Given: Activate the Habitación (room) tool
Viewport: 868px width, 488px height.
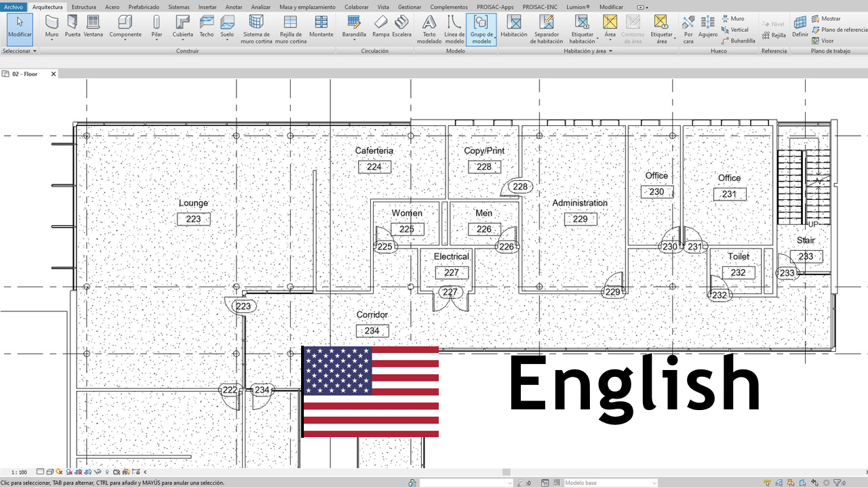Looking at the screenshot, I should click(x=514, y=26).
